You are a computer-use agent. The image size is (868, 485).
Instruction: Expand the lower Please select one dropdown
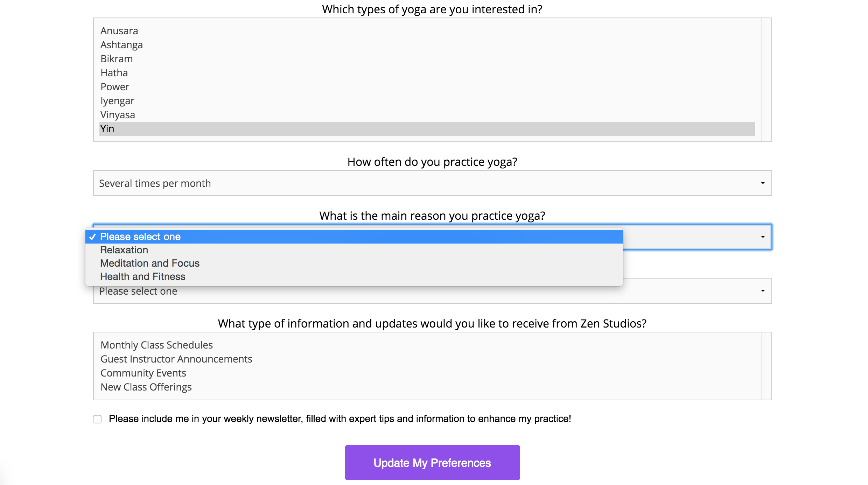tap(763, 291)
